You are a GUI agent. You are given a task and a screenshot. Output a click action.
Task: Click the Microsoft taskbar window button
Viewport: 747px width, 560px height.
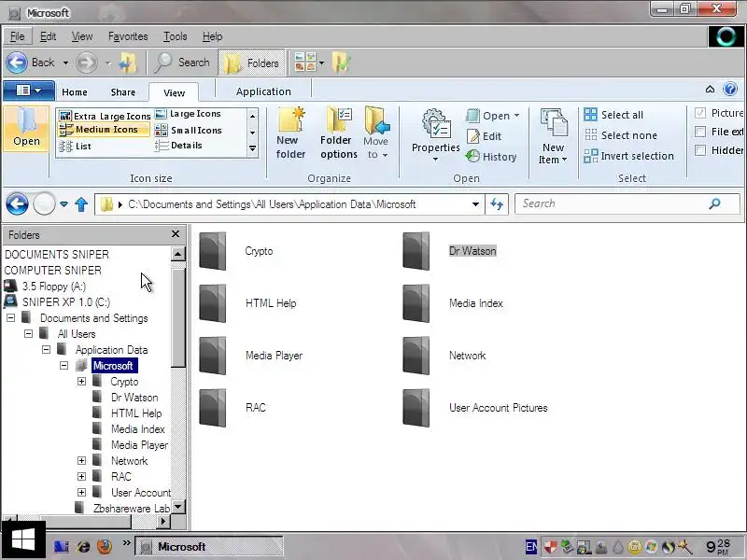(209, 547)
